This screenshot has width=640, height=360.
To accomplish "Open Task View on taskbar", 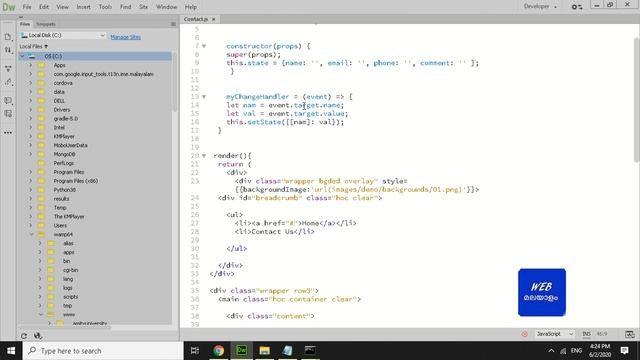I will (195, 351).
